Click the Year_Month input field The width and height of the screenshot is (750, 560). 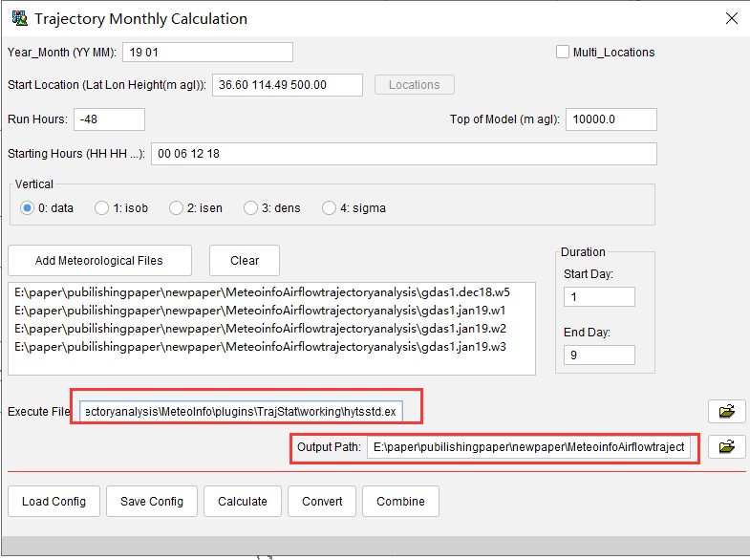pyautogui.click(x=207, y=53)
